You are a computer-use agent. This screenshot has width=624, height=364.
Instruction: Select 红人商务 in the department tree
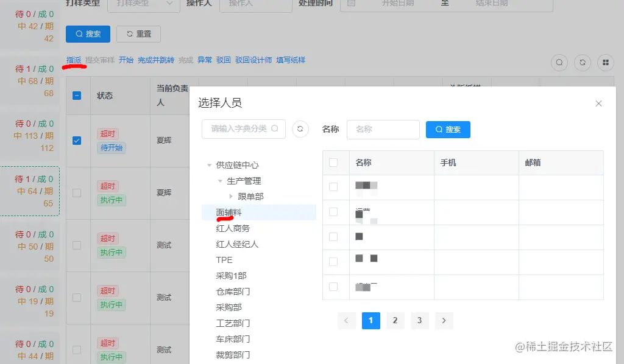pyautogui.click(x=233, y=228)
